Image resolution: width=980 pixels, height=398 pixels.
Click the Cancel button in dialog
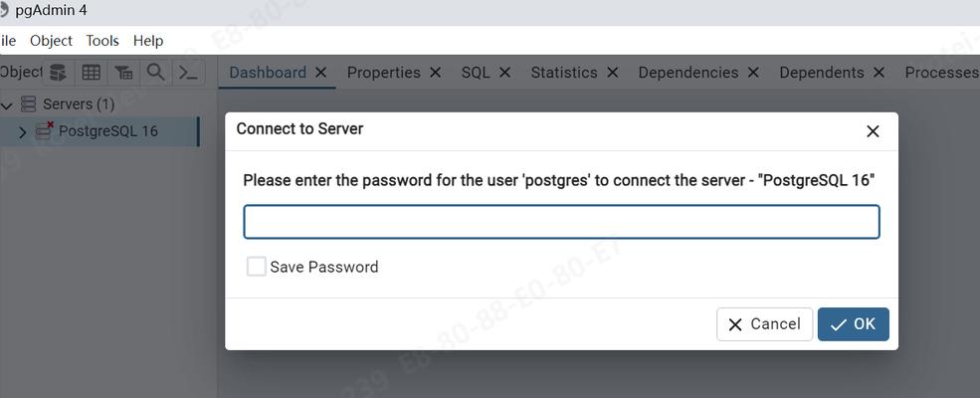764,324
